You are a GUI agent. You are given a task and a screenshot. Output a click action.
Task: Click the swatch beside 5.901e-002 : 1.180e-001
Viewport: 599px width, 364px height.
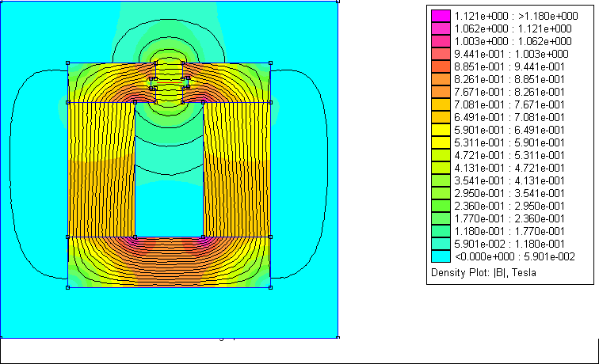point(441,244)
